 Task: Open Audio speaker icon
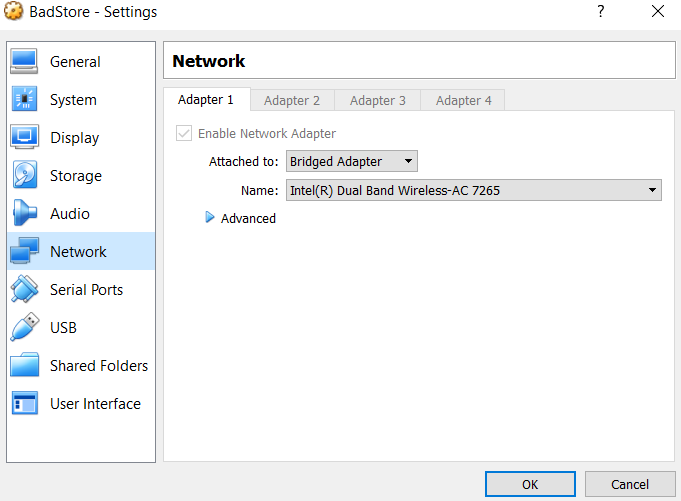[x=25, y=214]
